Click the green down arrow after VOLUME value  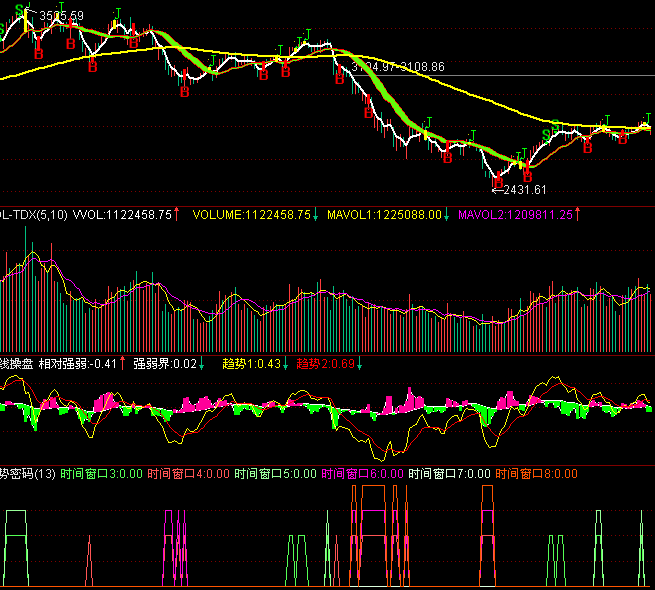tap(315, 214)
